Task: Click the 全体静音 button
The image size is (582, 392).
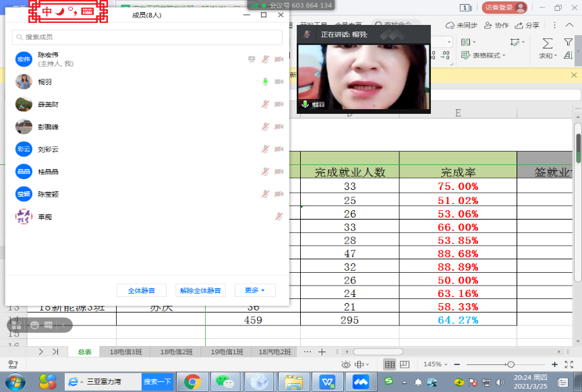Action: pos(142,290)
